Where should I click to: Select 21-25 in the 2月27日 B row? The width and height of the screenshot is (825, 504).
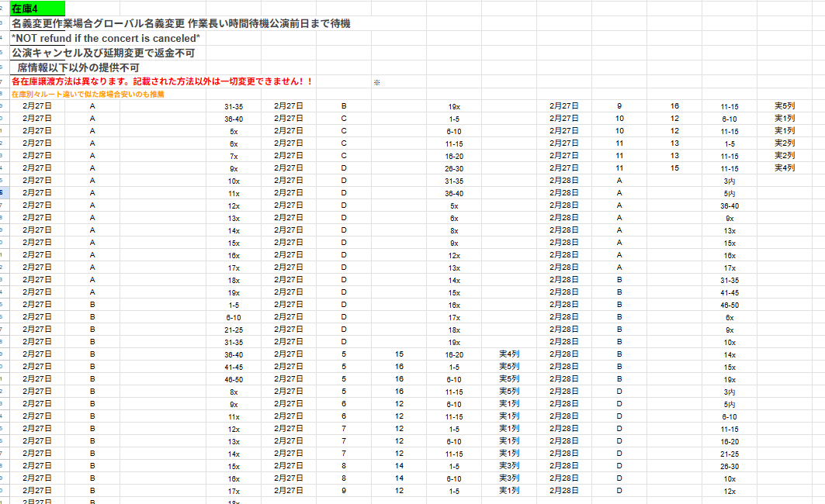[234, 330]
